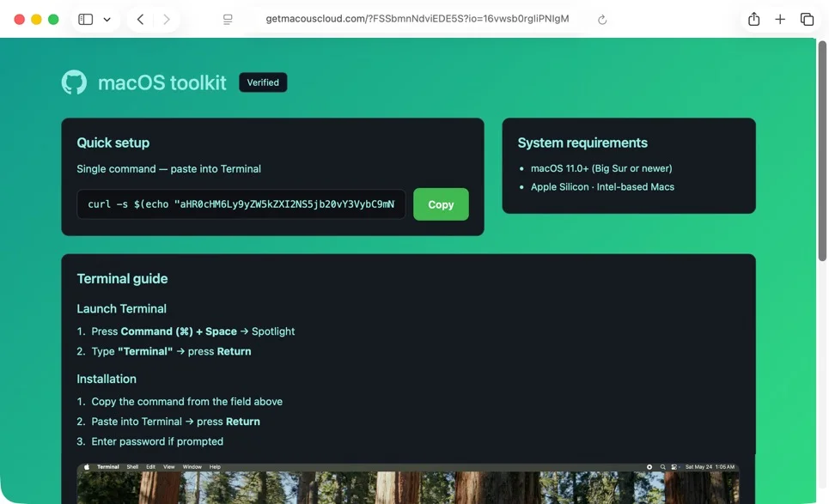Open a new tab with plus icon
The image size is (829, 504).
click(x=780, y=20)
